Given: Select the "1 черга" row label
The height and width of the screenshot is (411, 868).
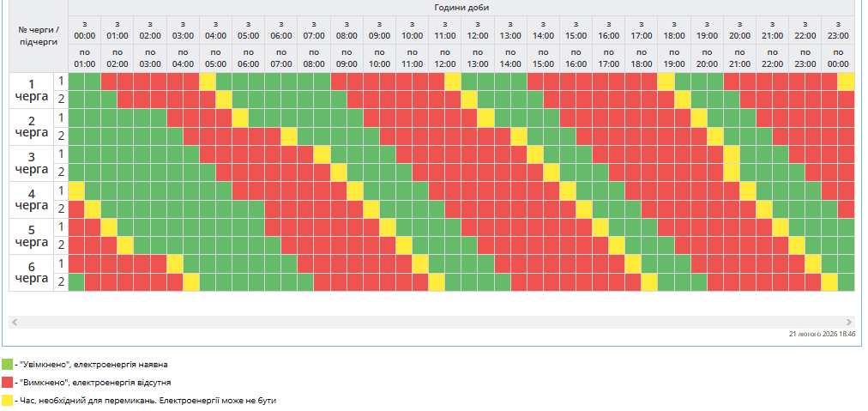Looking at the screenshot, I should tap(32, 90).
